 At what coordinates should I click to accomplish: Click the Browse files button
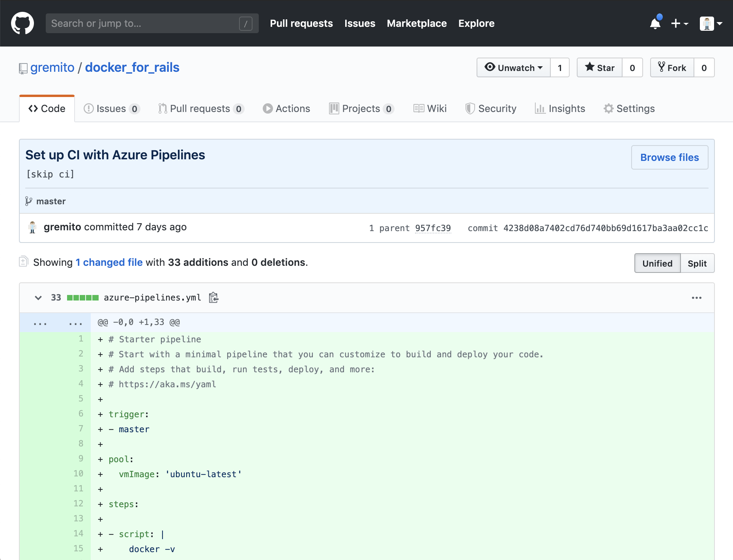669,157
